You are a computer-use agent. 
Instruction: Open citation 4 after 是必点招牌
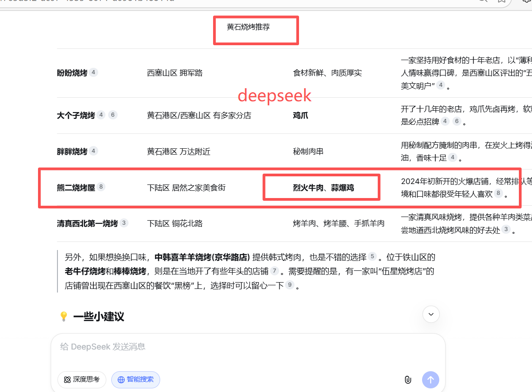445,121
